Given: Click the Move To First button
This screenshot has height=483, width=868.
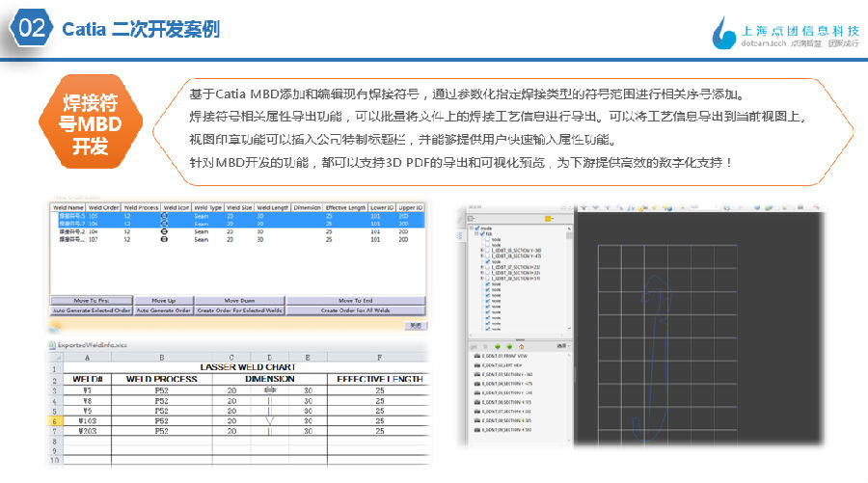Looking at the screenshot, I should point(91,301).
